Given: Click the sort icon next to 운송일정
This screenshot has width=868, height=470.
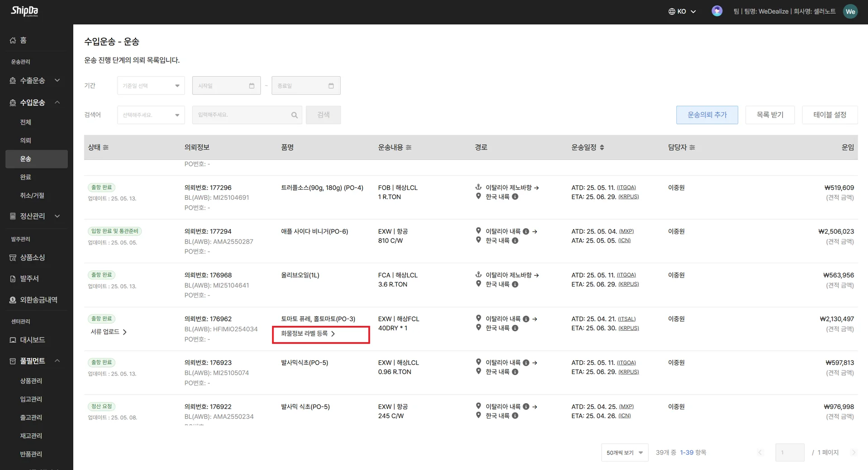Looking at the screenshot, I should click(x=602, y=148).
